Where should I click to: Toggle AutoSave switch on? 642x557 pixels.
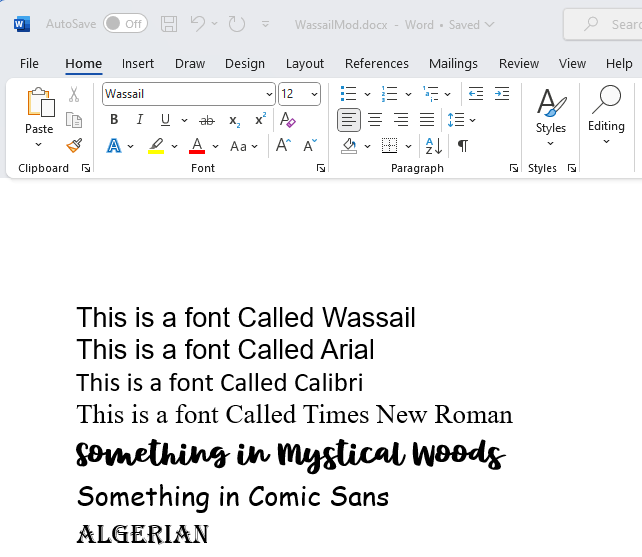(125, 24)
